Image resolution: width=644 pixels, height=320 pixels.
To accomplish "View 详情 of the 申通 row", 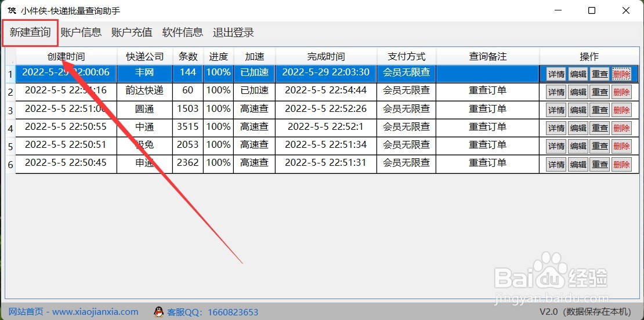I will coord(556,165).
